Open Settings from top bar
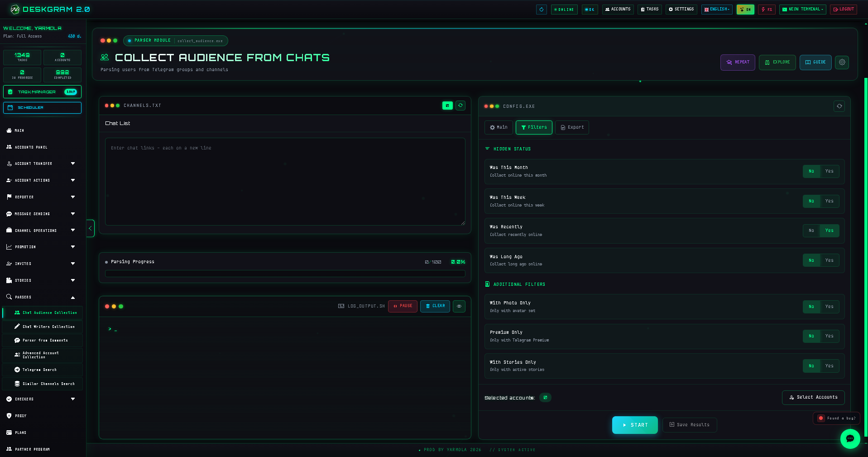 pyautogui.click(x=681, y=10)
